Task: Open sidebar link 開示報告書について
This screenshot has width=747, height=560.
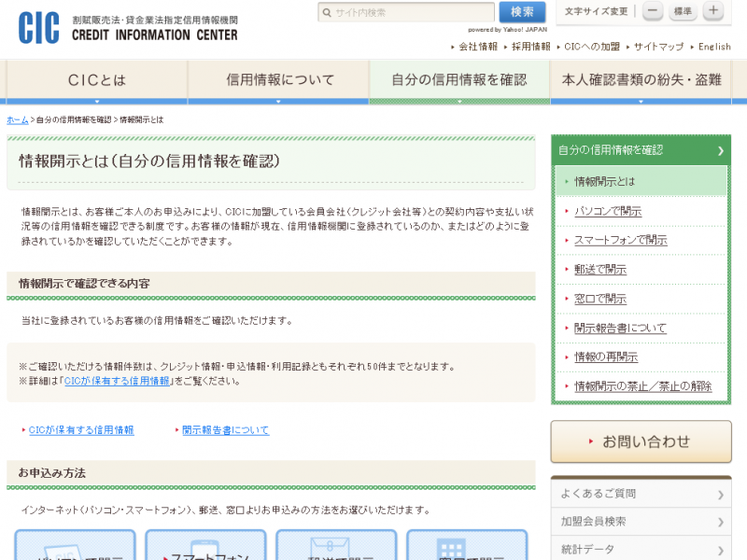Action: click(x=620, y=329)
